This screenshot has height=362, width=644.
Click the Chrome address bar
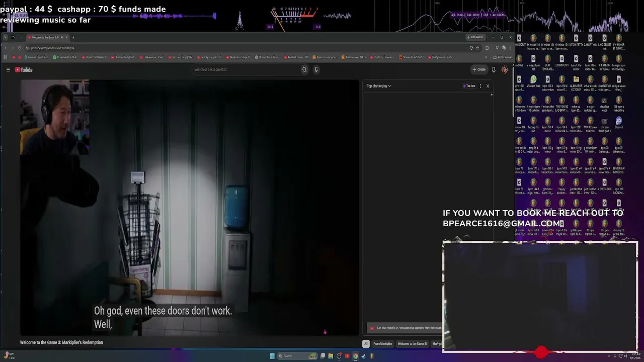(x=247, y=48)
